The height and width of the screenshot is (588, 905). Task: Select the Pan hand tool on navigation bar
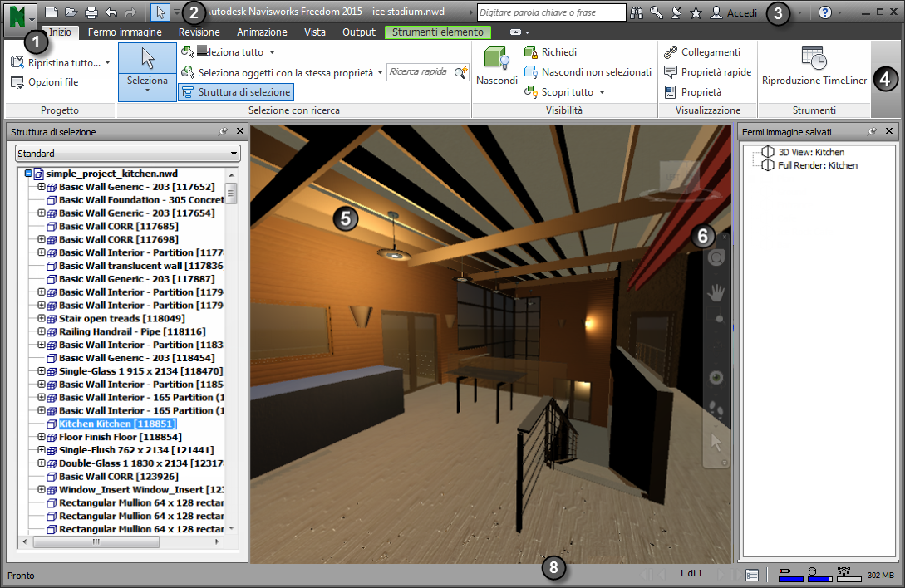pyautogui.click(x=716, y=292)
